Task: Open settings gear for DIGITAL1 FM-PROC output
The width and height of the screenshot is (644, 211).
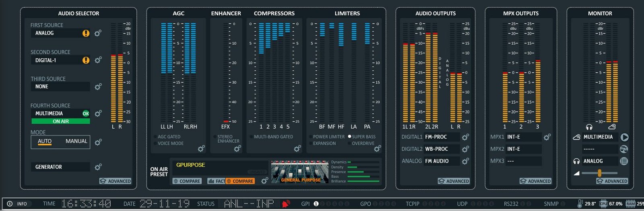Action: click(465, 137)
